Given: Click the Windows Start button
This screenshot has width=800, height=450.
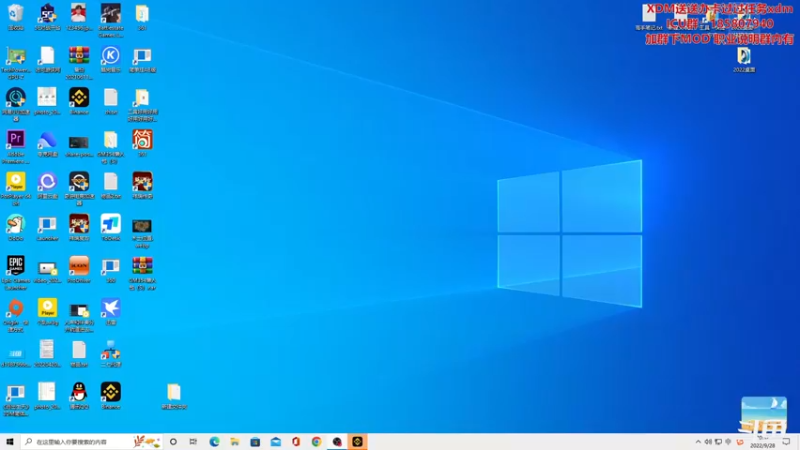Looking at the screenshot, I should click(x=10, y=442).
